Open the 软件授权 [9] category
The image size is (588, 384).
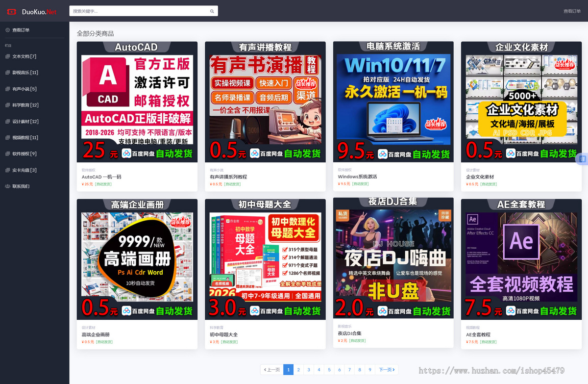click(24, 154)
